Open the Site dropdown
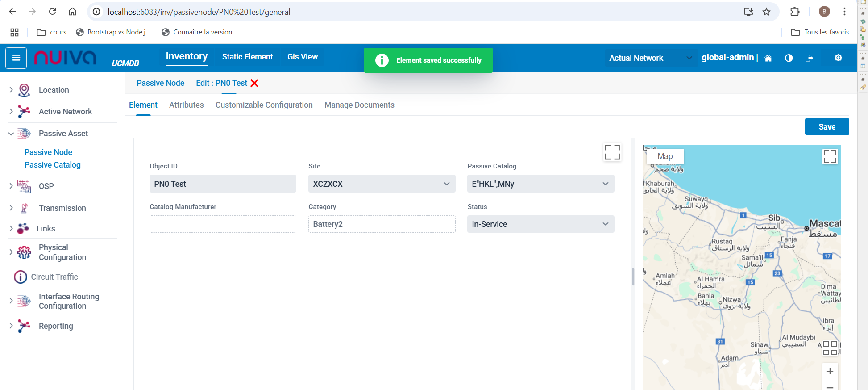Image resolution: width=868 pixels, height=390 pixels. pyautogui.click(x=382, y=184)
